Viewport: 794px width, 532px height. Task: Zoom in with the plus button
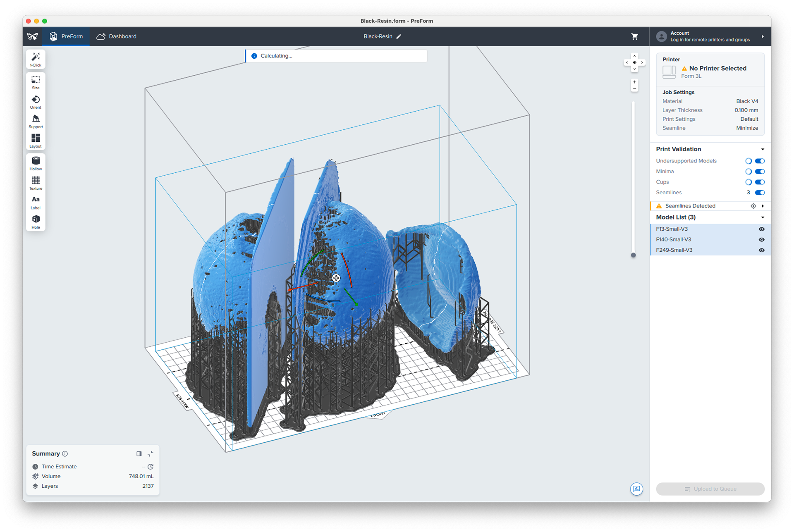click(634, 82)
